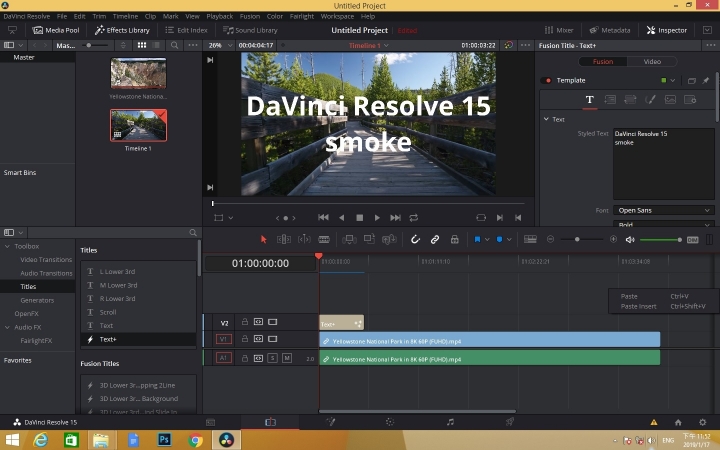
Task: Toggle loop playback
Action: (414, 218)
